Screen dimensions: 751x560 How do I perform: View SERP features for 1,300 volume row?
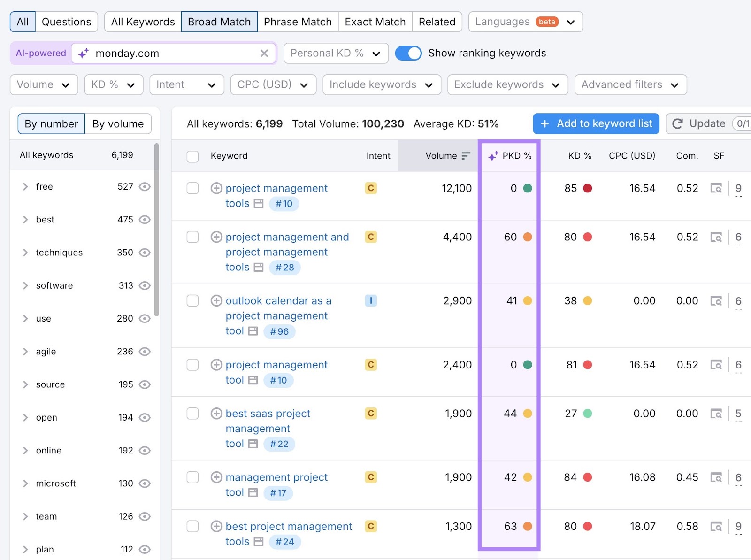[716, 526]
